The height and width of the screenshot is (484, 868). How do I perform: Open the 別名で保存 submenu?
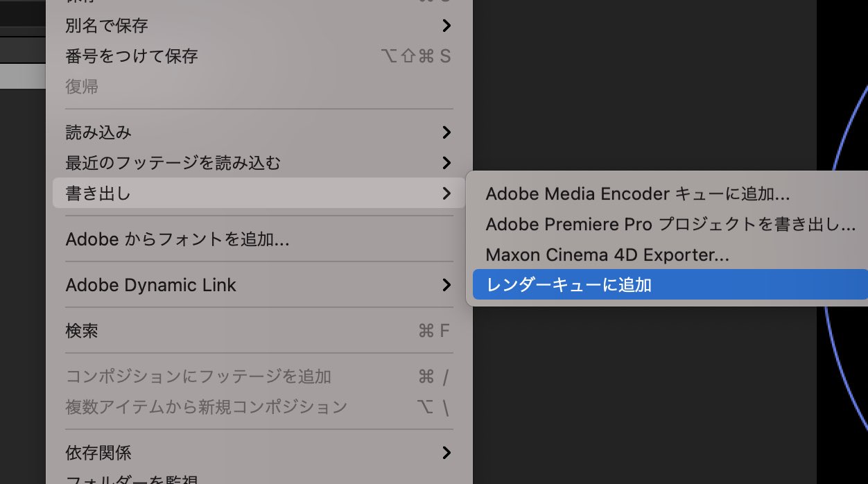pos(259,26)
